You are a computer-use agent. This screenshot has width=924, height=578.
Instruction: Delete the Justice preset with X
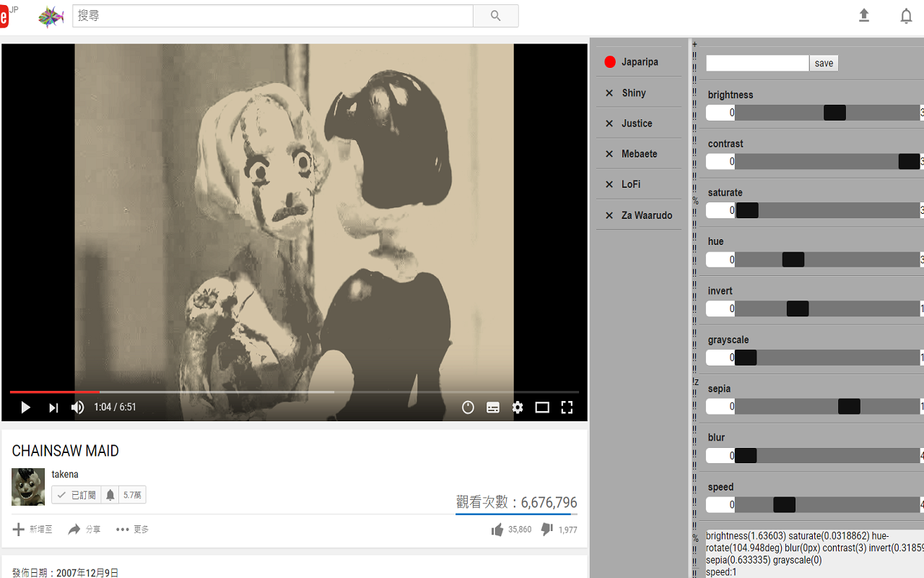(x=609, y=124)
